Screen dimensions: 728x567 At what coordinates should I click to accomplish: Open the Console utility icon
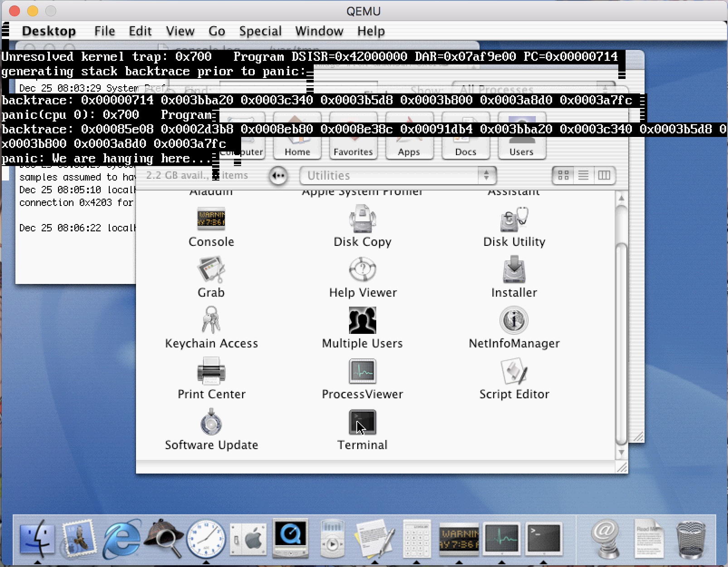tap(211, 219)
